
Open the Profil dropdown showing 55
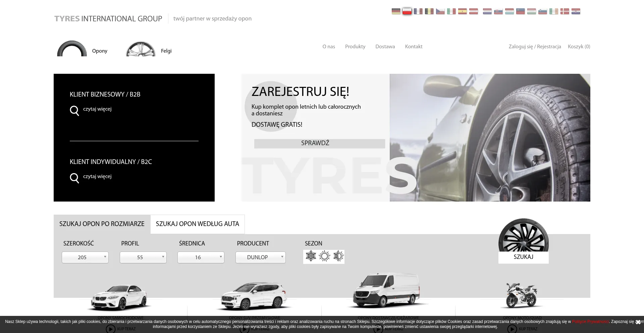point(143,257)
